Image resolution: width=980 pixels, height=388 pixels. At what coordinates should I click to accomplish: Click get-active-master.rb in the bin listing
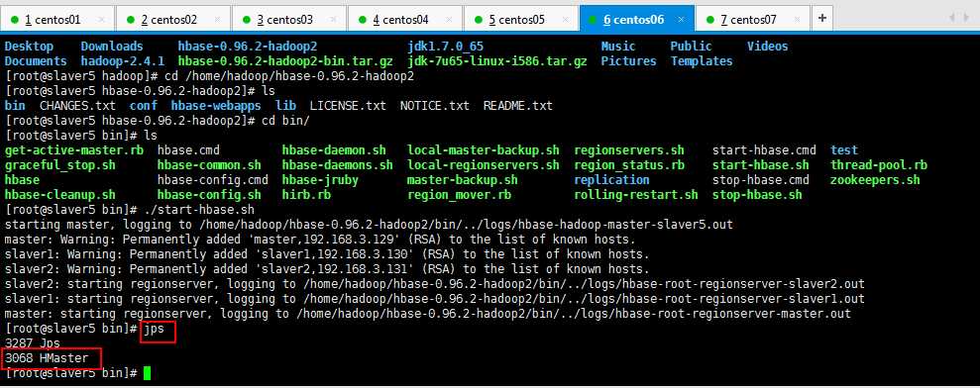[x=73, y=150]
